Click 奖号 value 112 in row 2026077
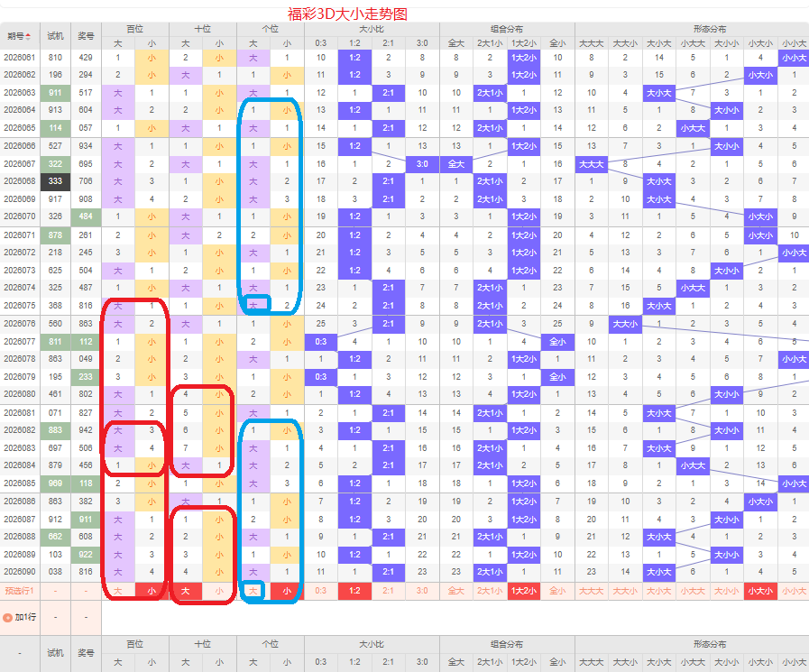The height and width of the screenshot is (672, 809). (x=86, y=342)
